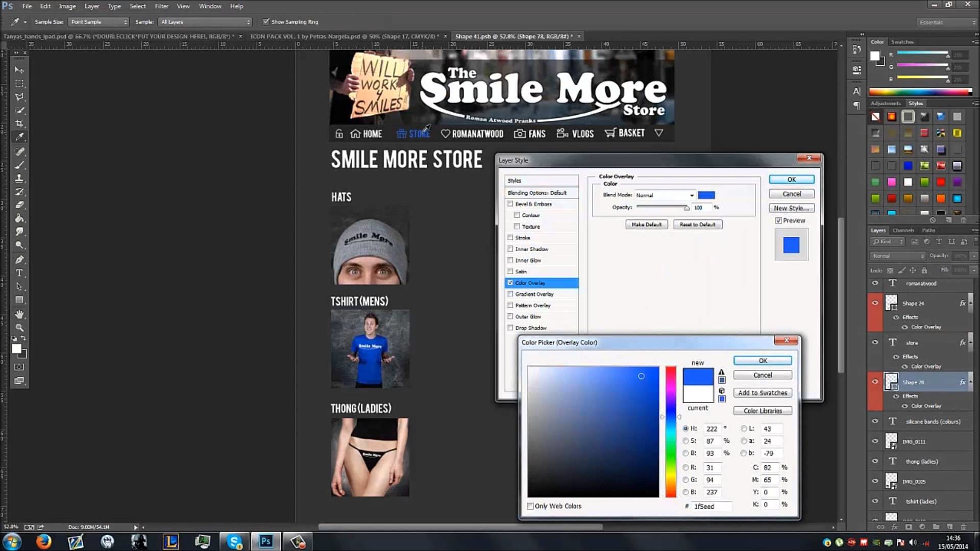
Task: Select the Rectangular Marquee tool
Action: 19,83
